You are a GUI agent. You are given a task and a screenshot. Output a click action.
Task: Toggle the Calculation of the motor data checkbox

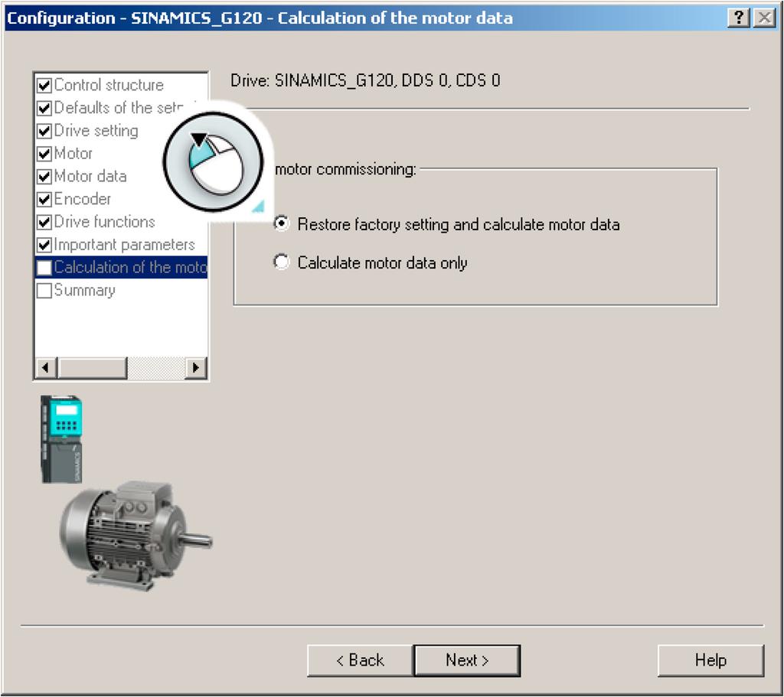[44, 268]
